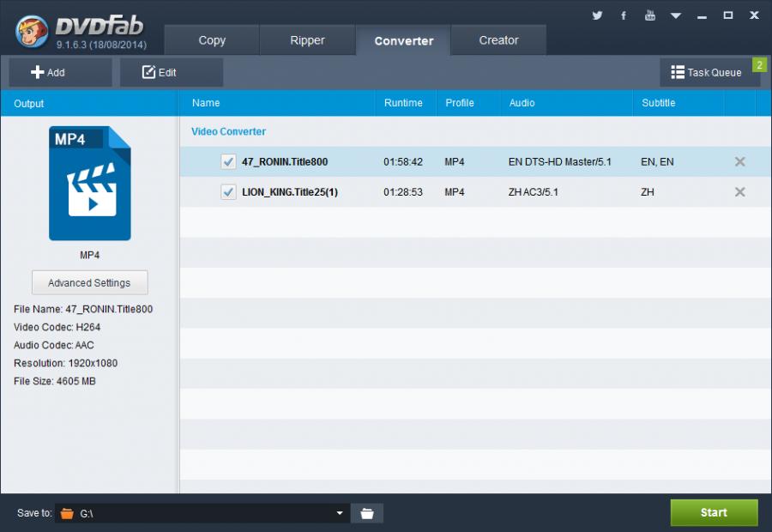This screenshot has height=532, width=772.
Task: Switch to the Creator tab
Action: [498, 40]
